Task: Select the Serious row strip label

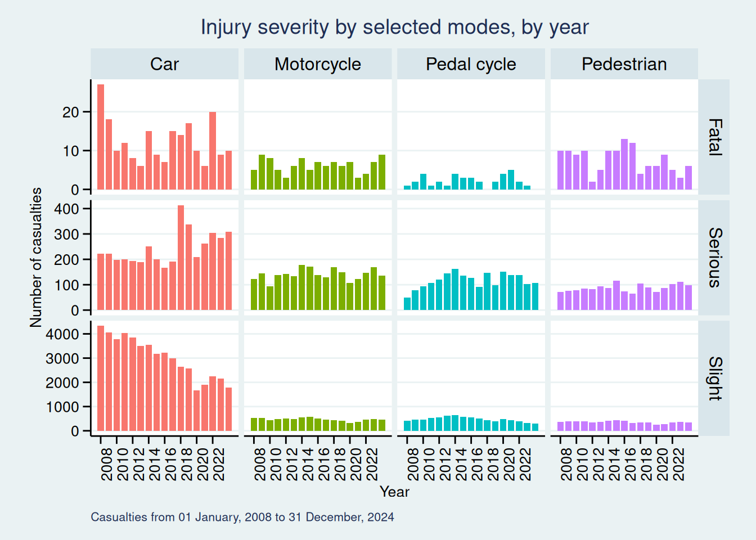Action: (x=714, y=258)
